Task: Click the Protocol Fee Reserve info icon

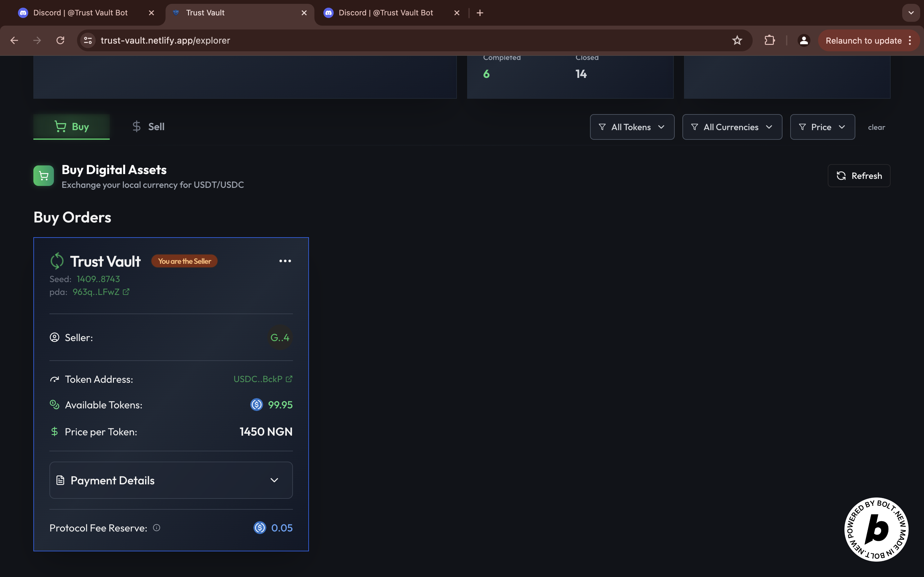Action: (157, 528)
